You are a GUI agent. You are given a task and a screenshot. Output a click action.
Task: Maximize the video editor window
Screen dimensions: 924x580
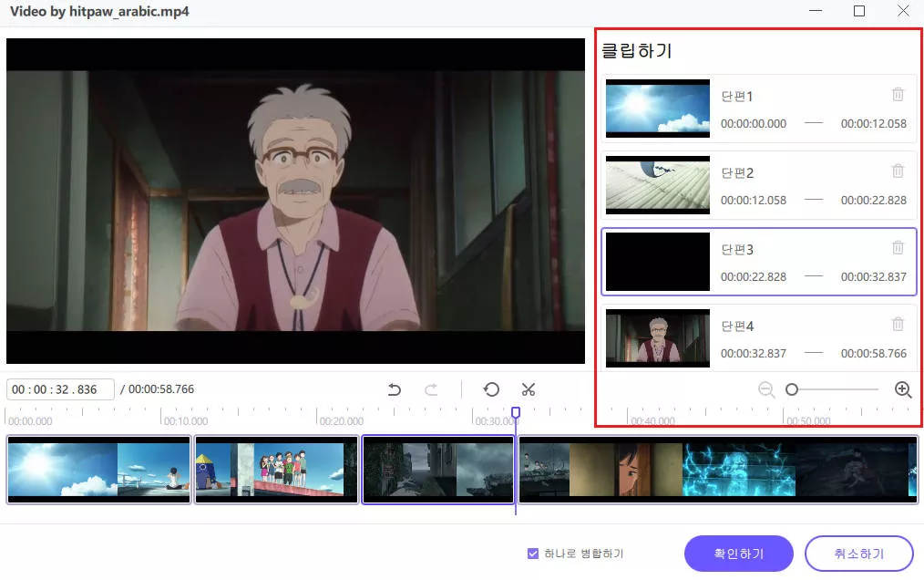point(859,11)
